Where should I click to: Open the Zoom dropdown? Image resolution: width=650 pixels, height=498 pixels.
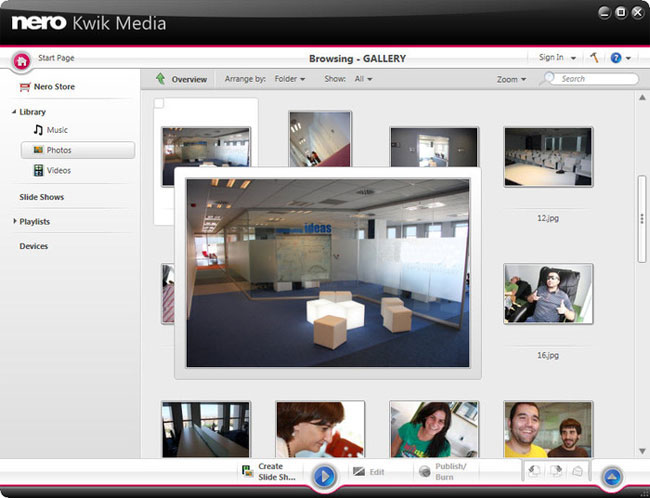(511, 79)
